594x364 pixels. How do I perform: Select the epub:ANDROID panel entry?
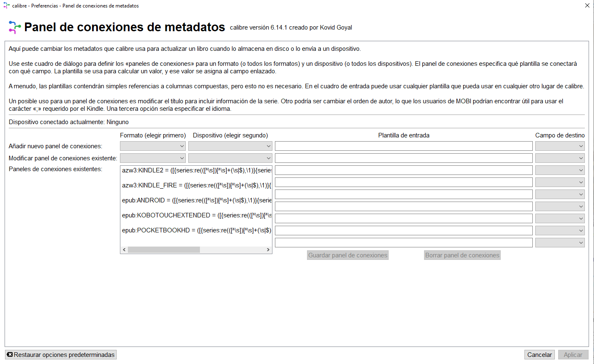[196, 200]
